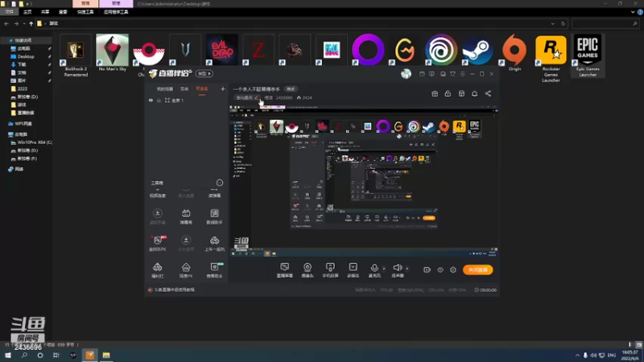The width and height of the screenshot is (644, 362).
Task: Select Desktop in the navigation pane
Action: tap(26, 56)
